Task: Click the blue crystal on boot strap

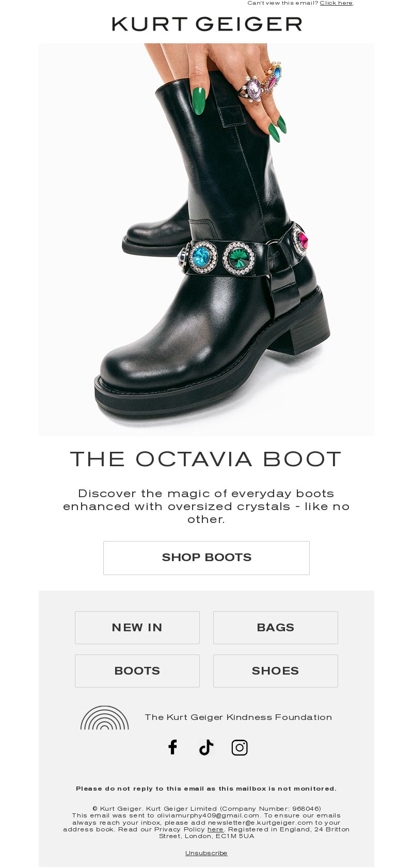Action: (x=201, y=256)
